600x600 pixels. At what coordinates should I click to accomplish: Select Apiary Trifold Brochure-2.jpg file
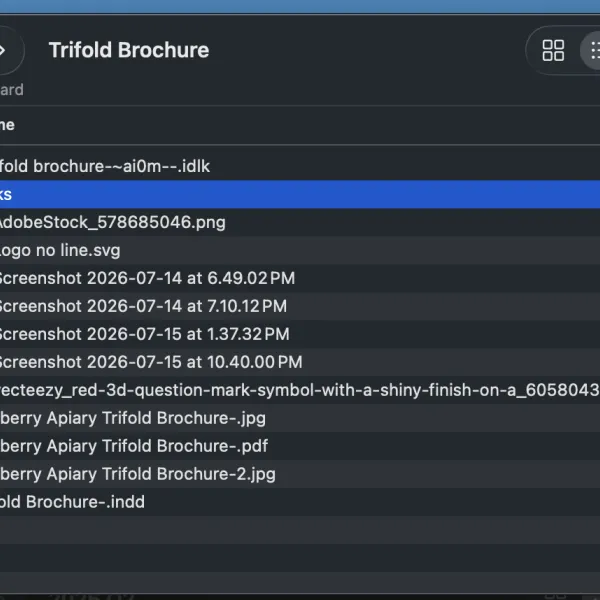tap(138, 474)
